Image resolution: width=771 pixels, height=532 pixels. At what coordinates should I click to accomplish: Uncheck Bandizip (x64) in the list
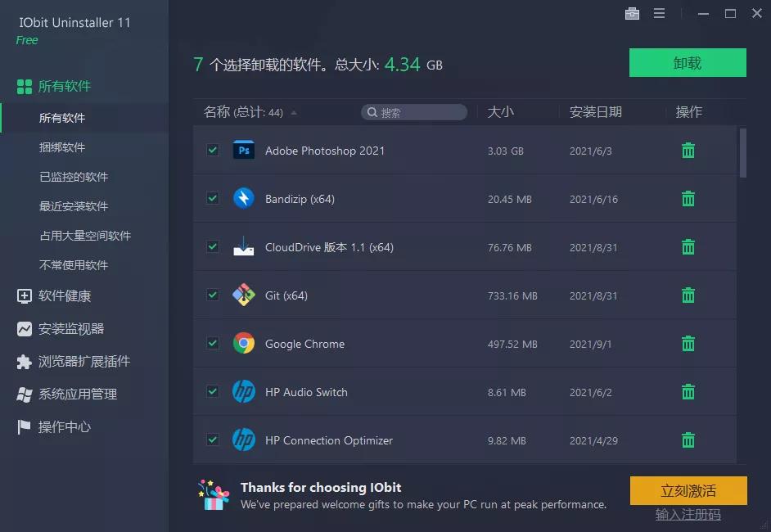(213, 198)
